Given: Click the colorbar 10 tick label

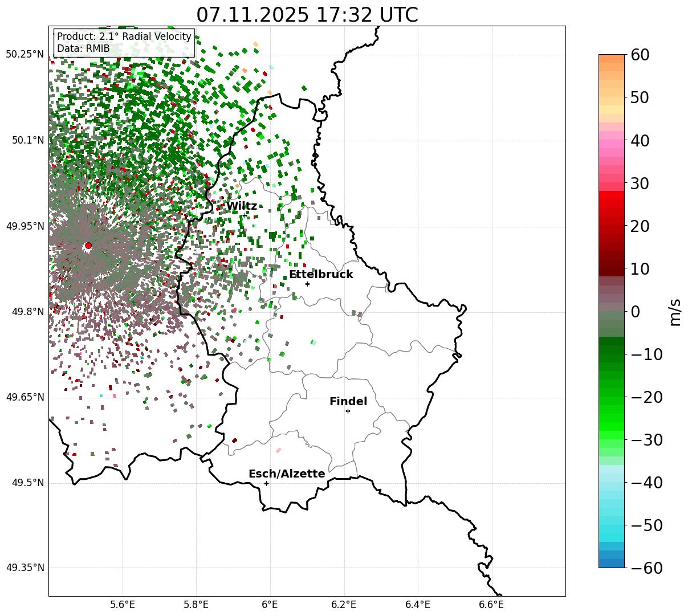Looking at the screenshot, I should pyautogui.click(x=639, y=268).
